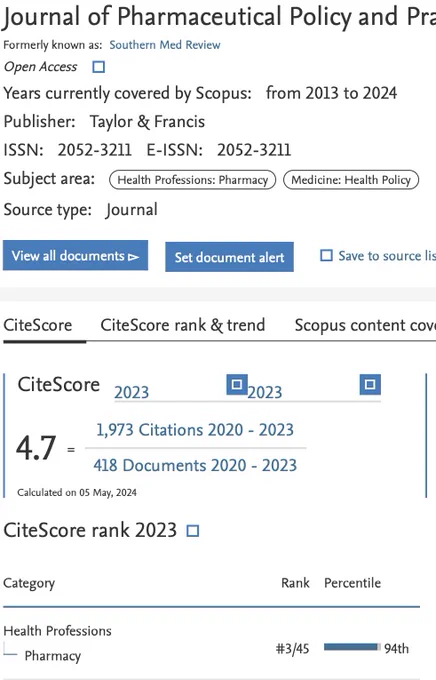
Task: Click the Source type Journal value
Action: pos(131,210)
